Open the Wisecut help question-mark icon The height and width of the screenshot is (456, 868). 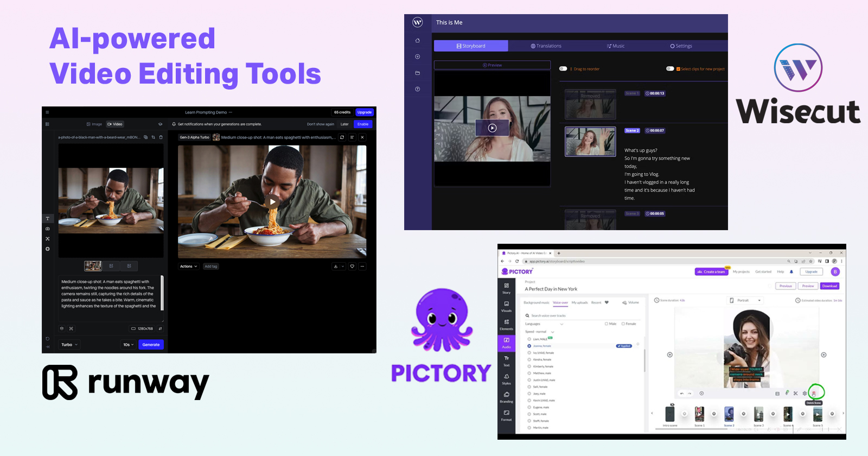417,89
